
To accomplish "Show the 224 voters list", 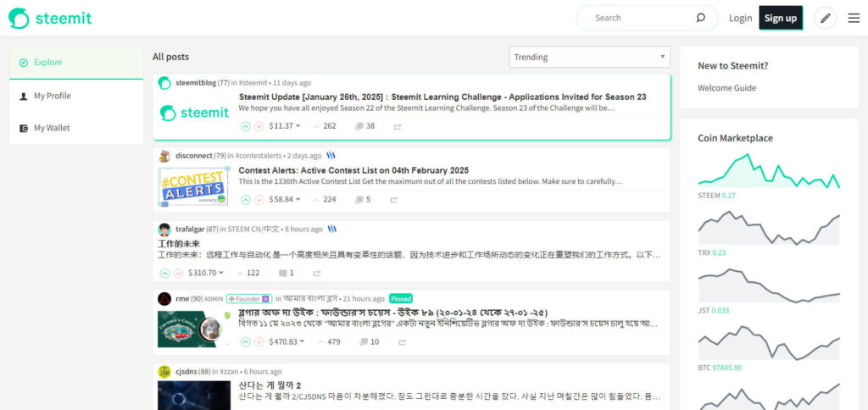I will (x=325, y=199).
